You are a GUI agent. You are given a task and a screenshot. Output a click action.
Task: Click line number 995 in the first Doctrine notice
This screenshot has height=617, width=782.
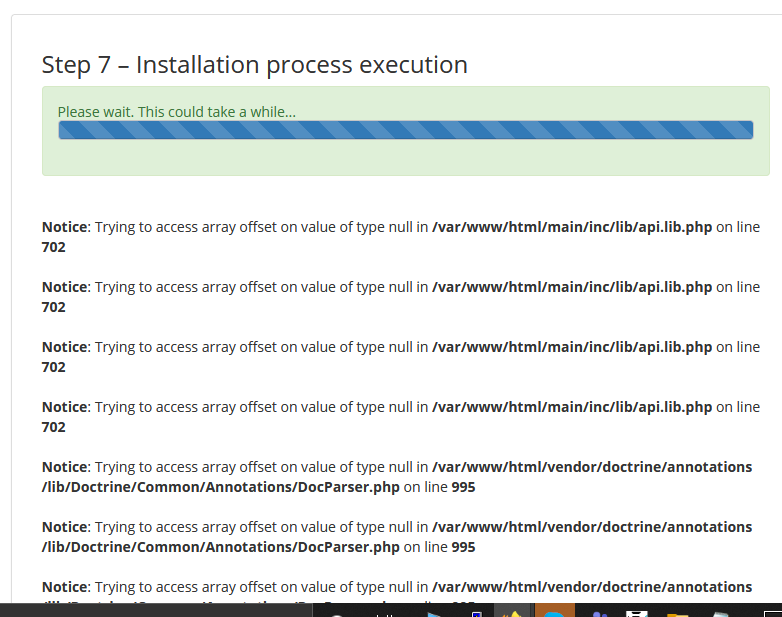pyautogui.click(x=463, y=487)
